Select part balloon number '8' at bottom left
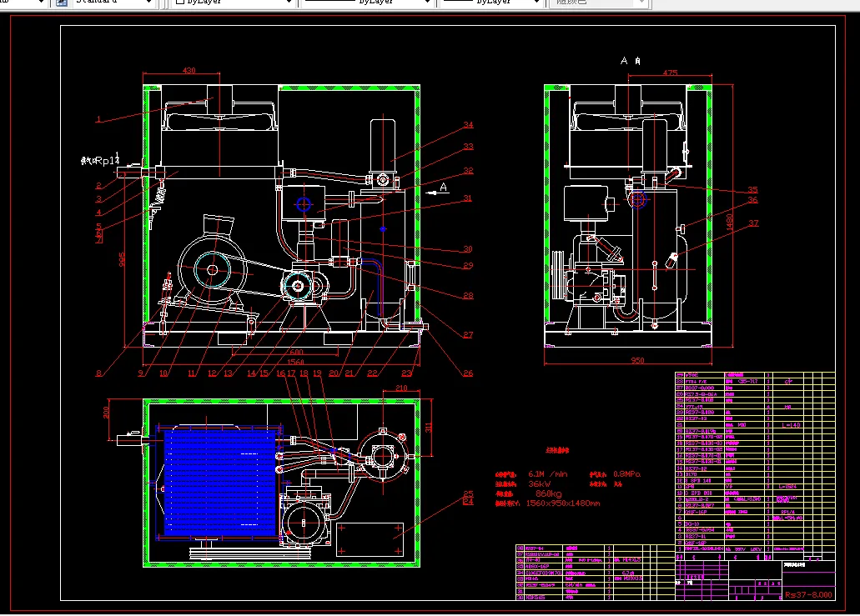The width and height of the screenshot is (860, 616). pos(98,373)
